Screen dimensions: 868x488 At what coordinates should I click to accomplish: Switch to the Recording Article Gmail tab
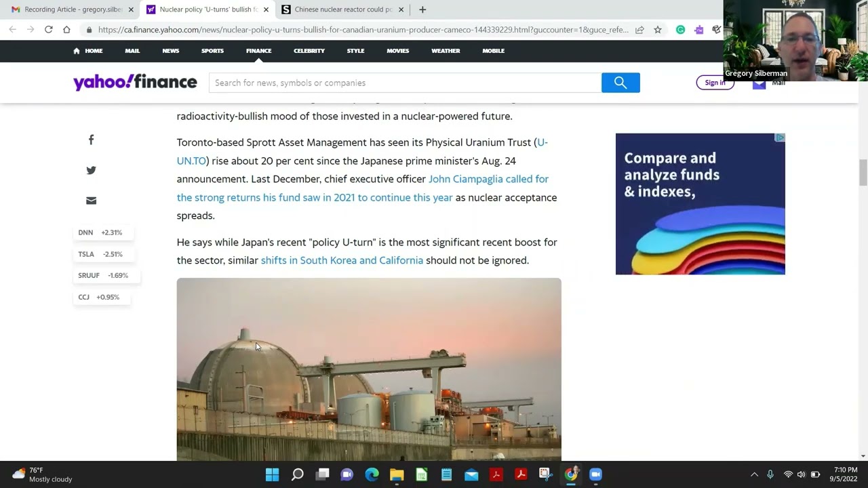[x=72, y=9]
